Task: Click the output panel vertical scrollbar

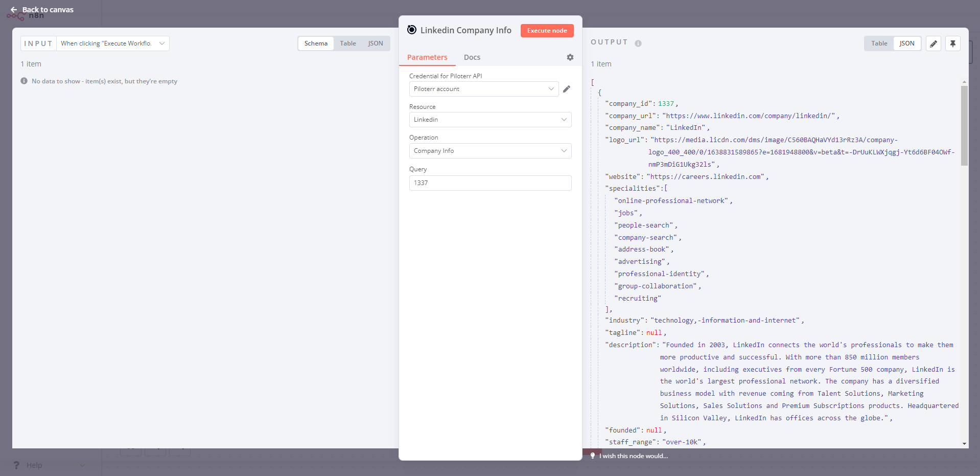Action: coord(964,125)
